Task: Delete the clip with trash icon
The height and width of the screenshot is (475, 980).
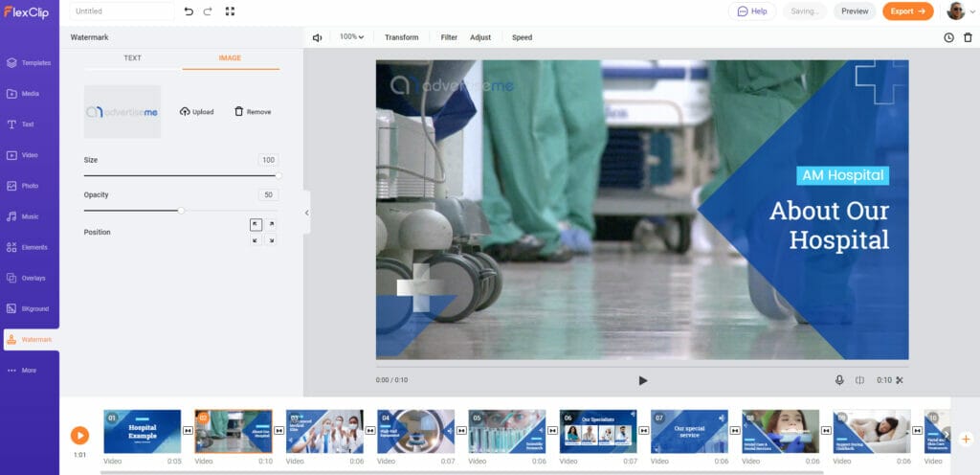Action: pyautogui.click(x=968, y=37)
